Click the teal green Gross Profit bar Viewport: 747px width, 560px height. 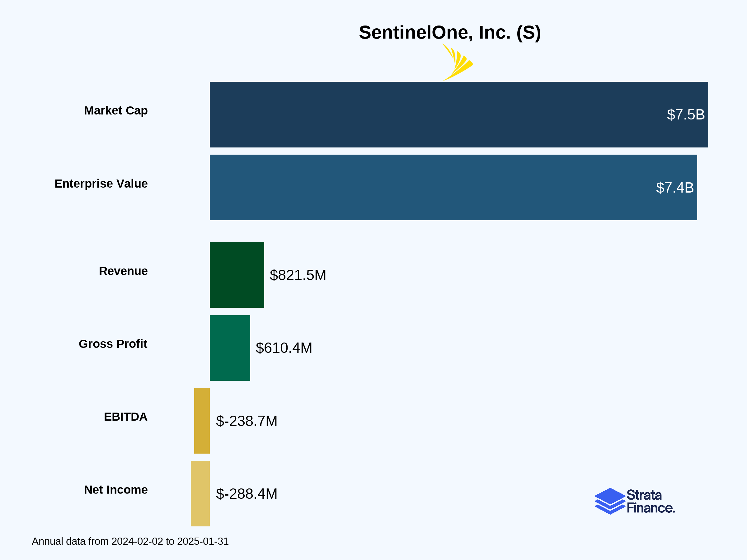230,348
